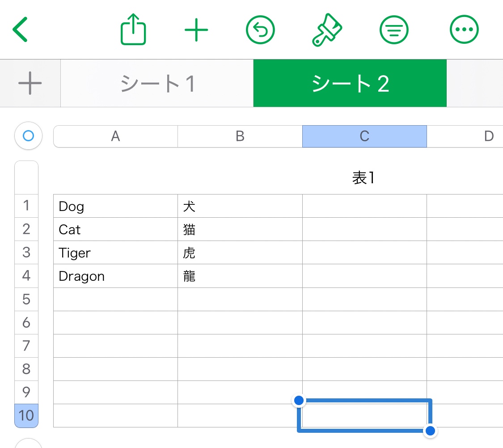The image size is (503, 448).
Task: Switch to the シート1 tab
Action: point(157,83)
